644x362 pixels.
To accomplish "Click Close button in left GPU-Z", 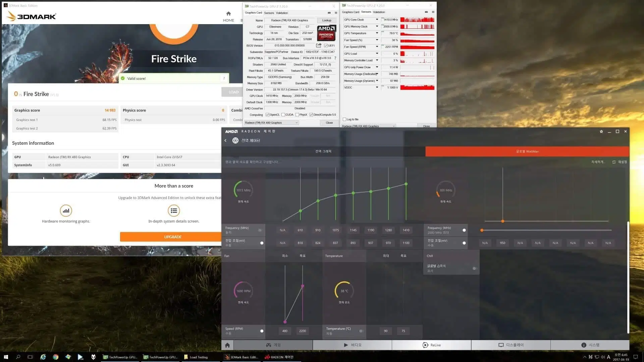I will pyautogui.click(x=329, y=123).
